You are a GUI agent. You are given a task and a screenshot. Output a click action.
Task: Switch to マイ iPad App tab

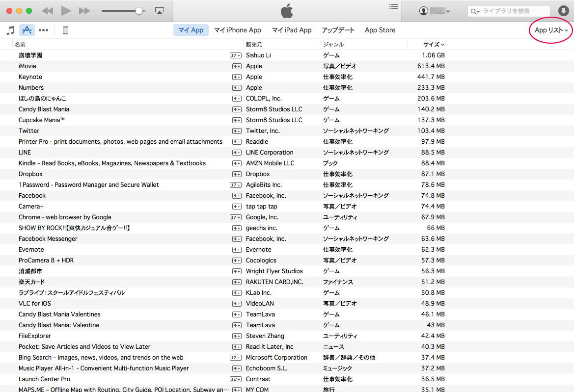pos(292,30)
